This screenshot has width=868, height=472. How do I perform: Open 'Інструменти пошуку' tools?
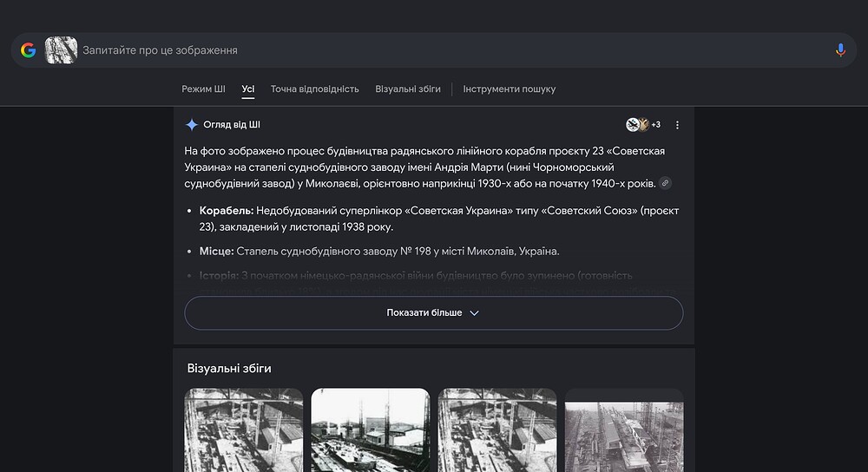pos(510,89)
